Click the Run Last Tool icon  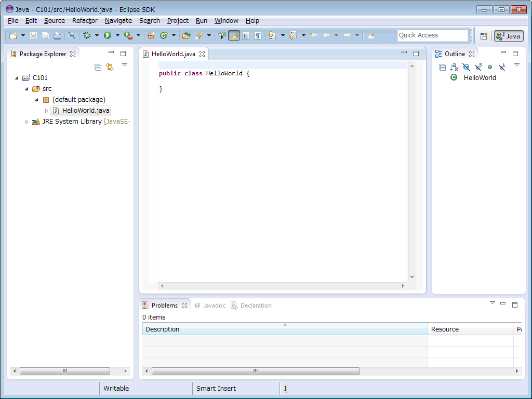coord(128,35)
